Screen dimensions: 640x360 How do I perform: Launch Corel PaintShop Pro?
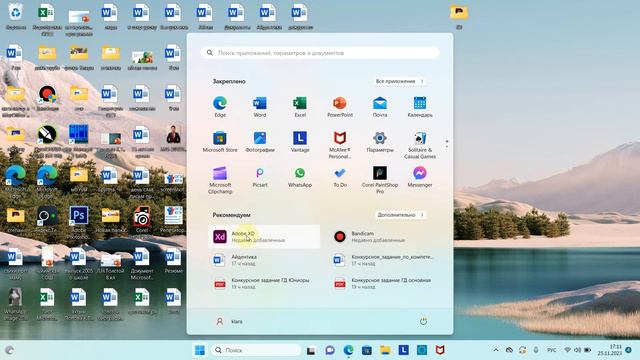tap(380, 180)
